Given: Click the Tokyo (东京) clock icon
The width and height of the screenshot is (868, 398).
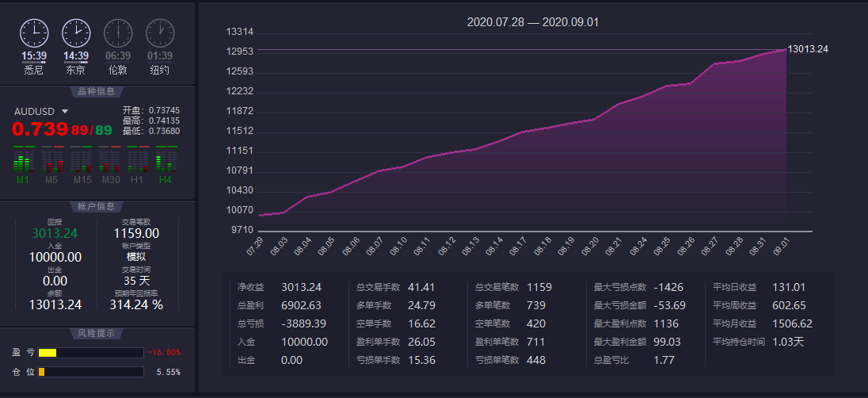Looking at the screenshot, I should pyautogui.click(x=76, y=33).
